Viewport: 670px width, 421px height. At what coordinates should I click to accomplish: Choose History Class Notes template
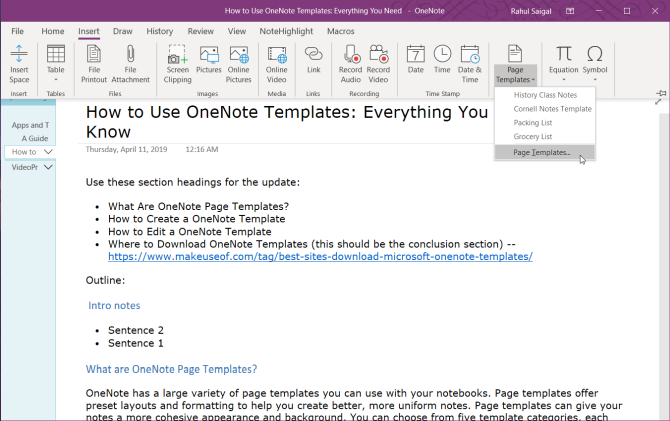[x=545, y=95]
